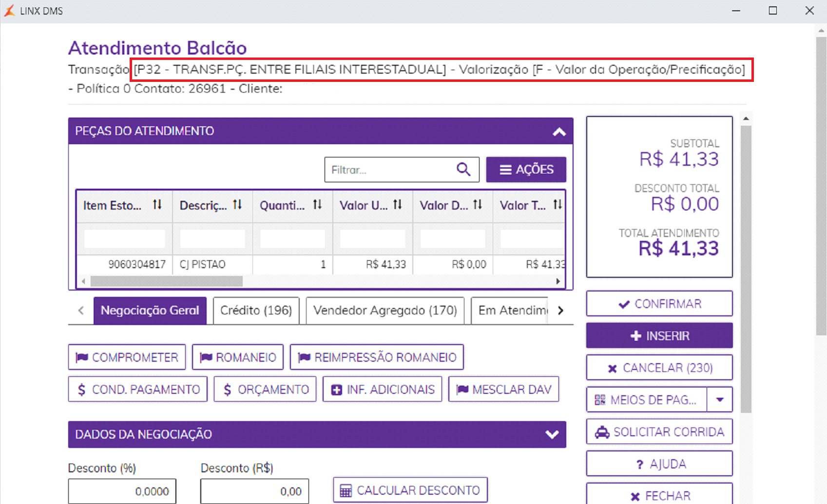
Task: Open Vendedor Agregado (170) tab
Action: [x=385, y=310]
